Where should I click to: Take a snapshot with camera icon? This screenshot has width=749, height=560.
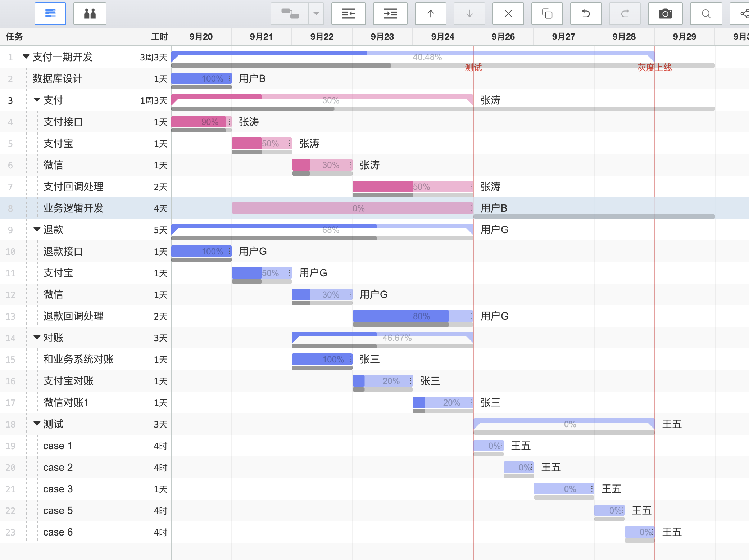pos(665,14)
